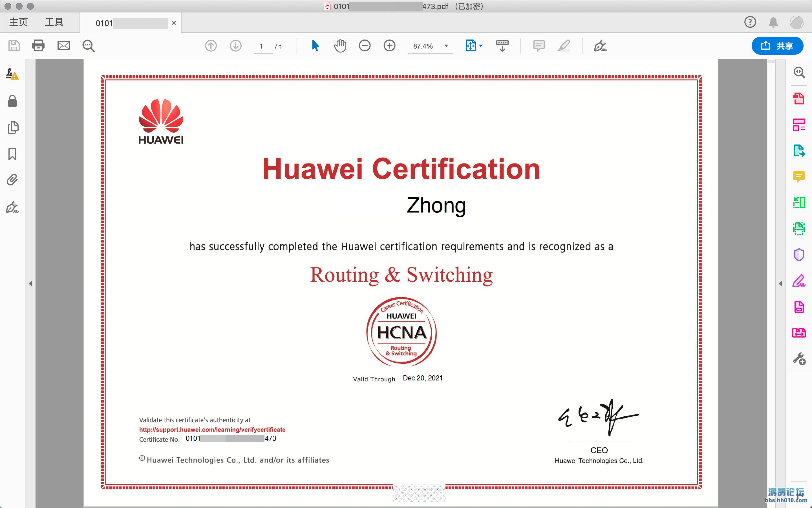Switch to the 主页 home tab

point(18,22)
